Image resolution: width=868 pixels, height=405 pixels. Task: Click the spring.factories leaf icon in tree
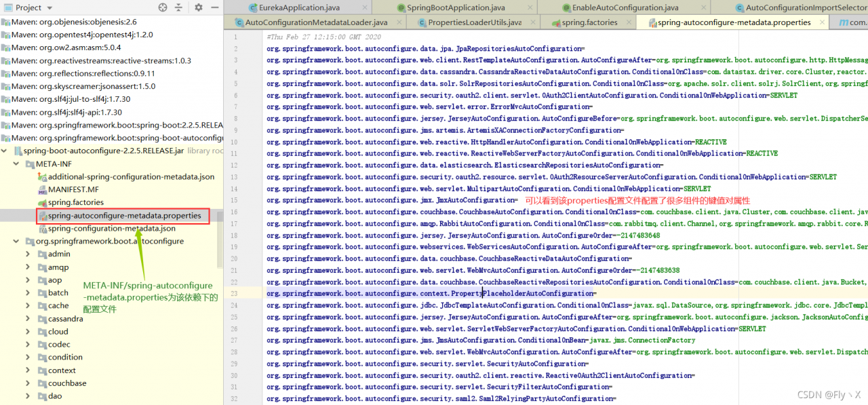(42, 203)
